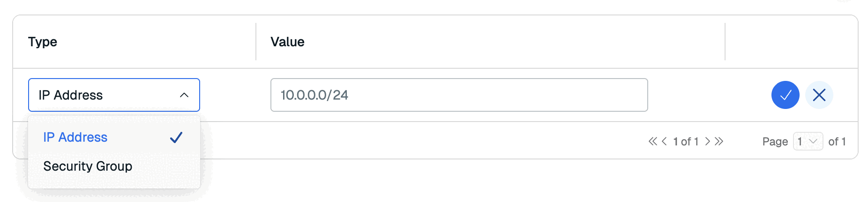Click the Value field containing 10.0.0.0/24
This screenshot has height=202, width=868.
click(459, 95)
